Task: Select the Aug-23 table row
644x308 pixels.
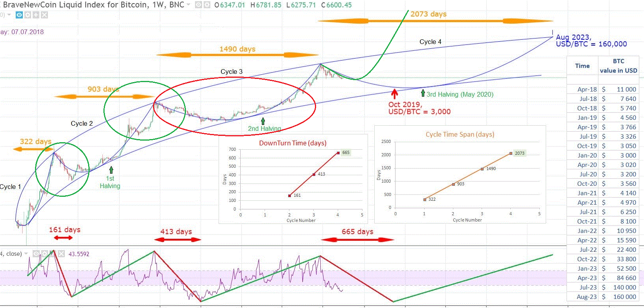Action: coord(603,297)
